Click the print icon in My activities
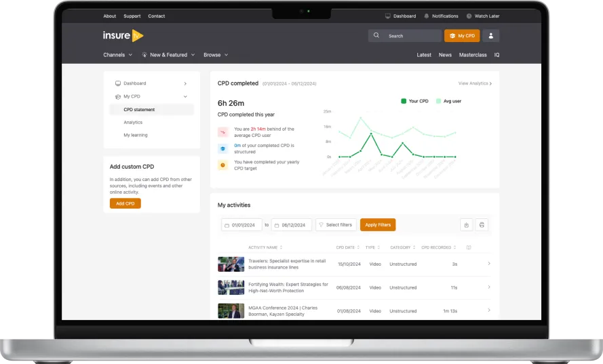The image size is (603, 364). tap(482, 225)
